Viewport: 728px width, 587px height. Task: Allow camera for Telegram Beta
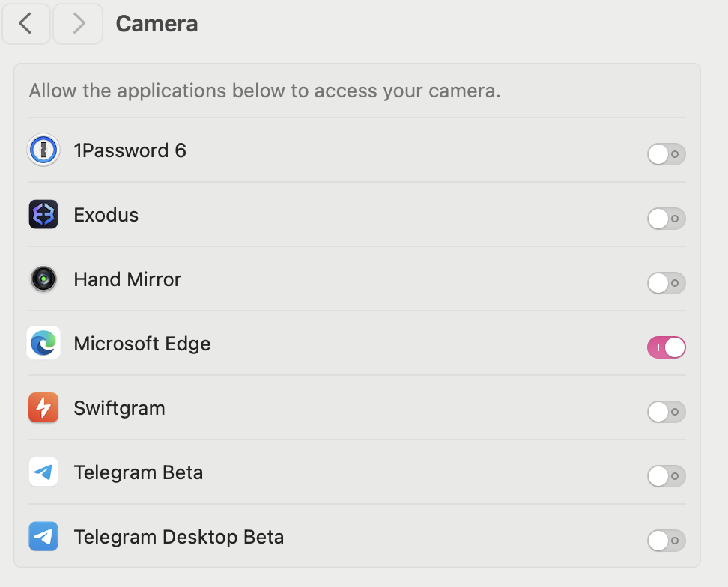(x=666, y=476)
